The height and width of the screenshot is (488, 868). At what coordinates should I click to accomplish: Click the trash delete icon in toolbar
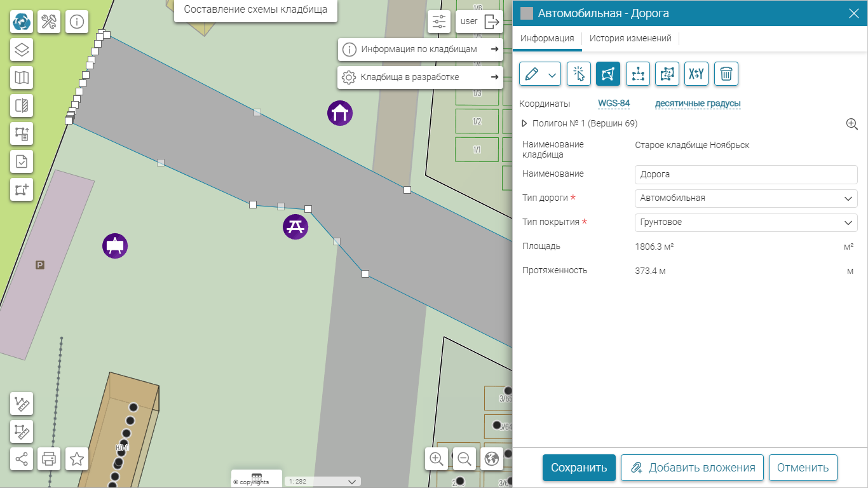click(x=726, y=74)
